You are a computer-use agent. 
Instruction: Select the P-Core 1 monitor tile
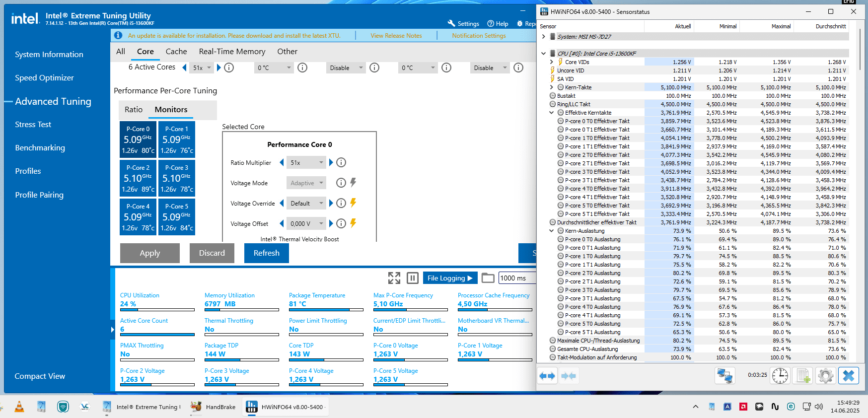177,139
